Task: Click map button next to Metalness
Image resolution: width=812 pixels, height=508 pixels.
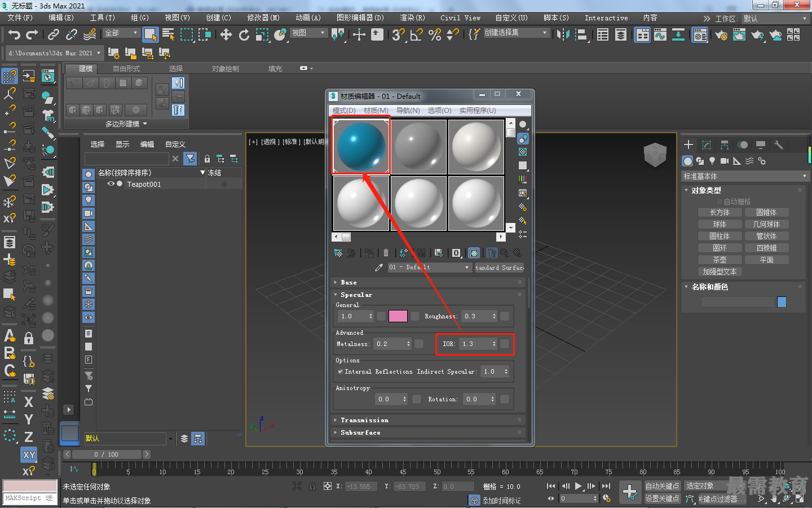Action: coord(419,344)
